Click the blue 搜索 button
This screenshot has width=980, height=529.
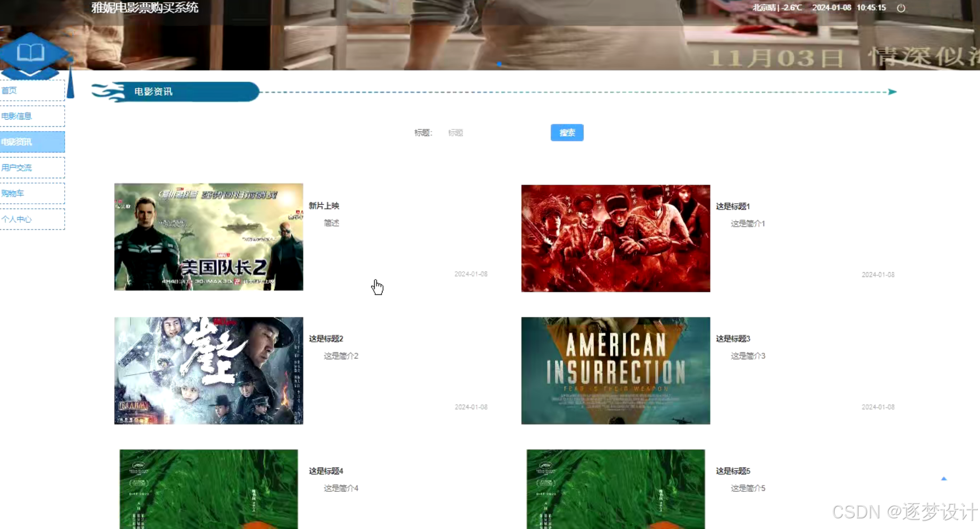[x=567, y=133]
